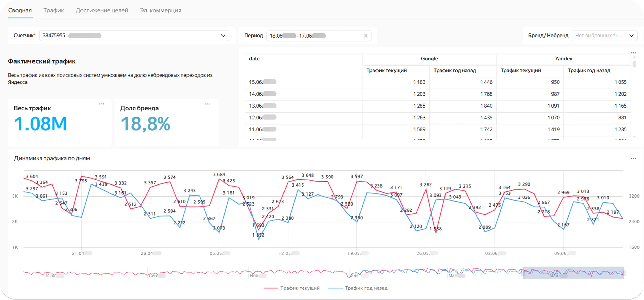Select the Сводная tab
Viewport: 644px width, 300px height.
point(20,10)
